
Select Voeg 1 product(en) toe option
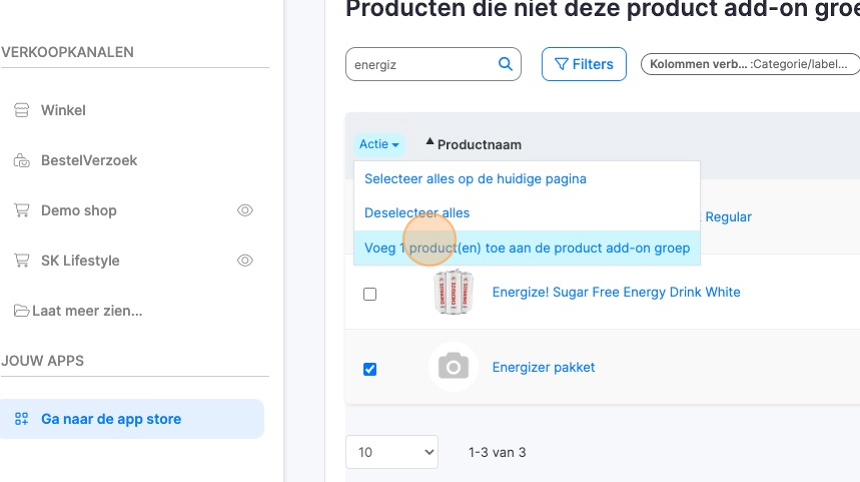point(527,247)
